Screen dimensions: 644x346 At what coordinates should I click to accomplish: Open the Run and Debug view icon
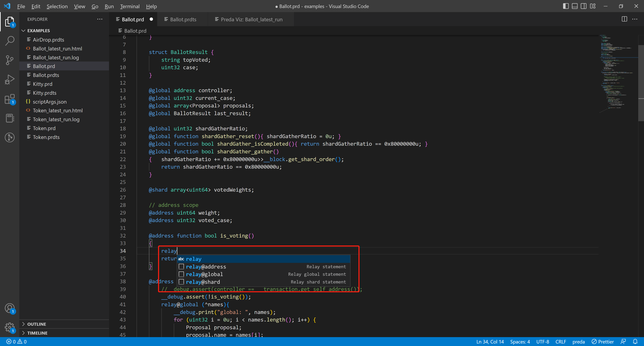click(10, 79)
